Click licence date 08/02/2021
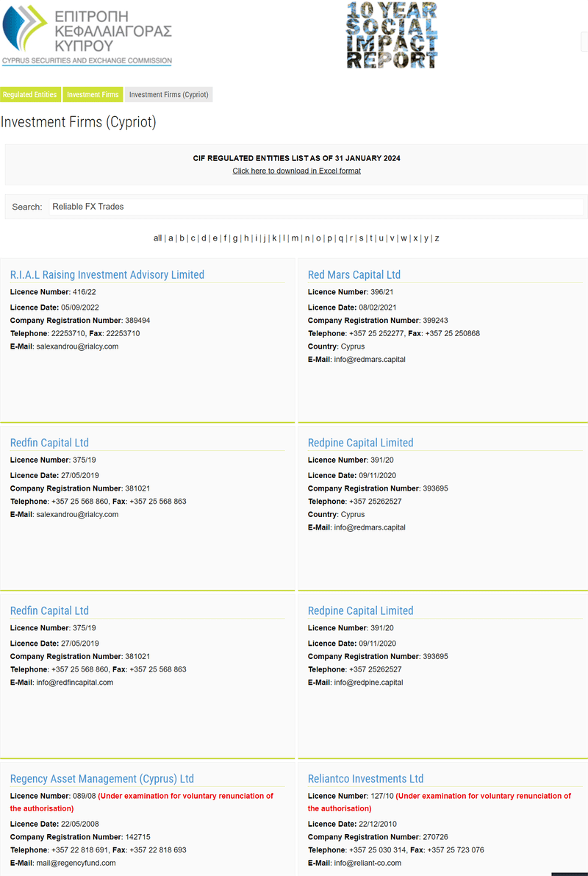588x876 pixels. [378, 308]
